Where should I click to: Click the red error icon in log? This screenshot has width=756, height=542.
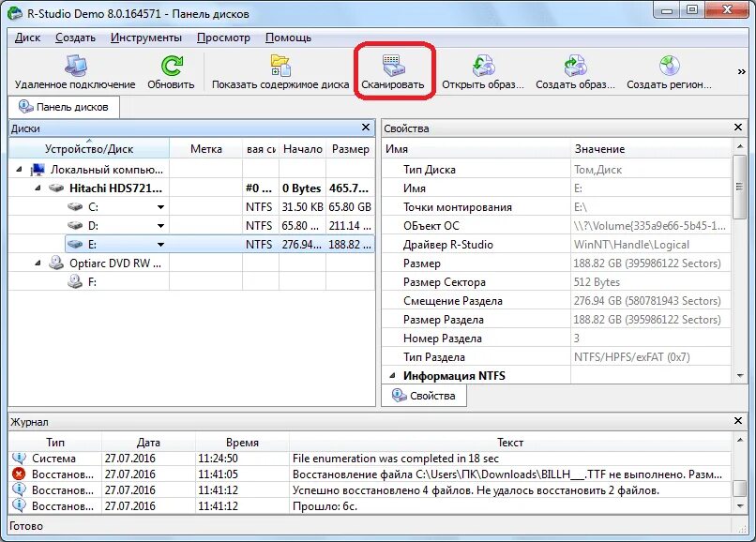(x=19, y=474)
